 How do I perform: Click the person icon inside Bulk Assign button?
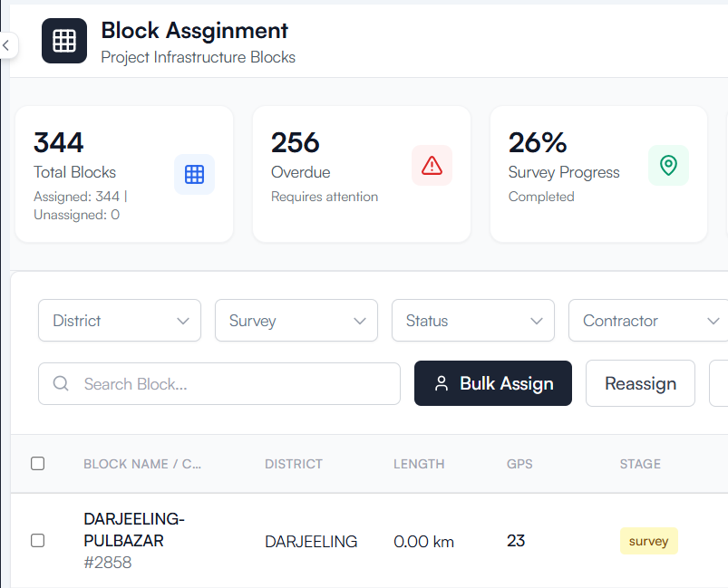(442, 383)
